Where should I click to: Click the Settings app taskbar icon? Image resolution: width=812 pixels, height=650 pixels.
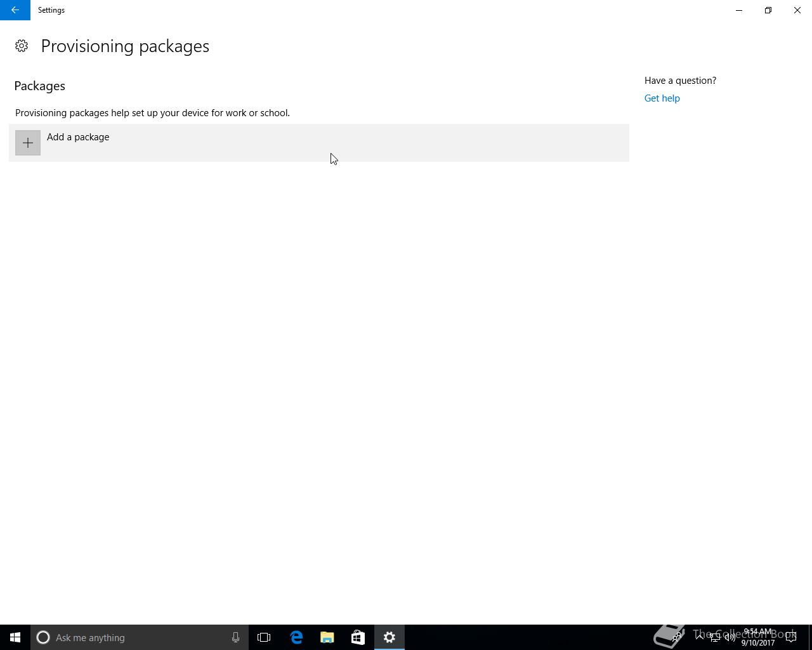click(x=390, y=637)
